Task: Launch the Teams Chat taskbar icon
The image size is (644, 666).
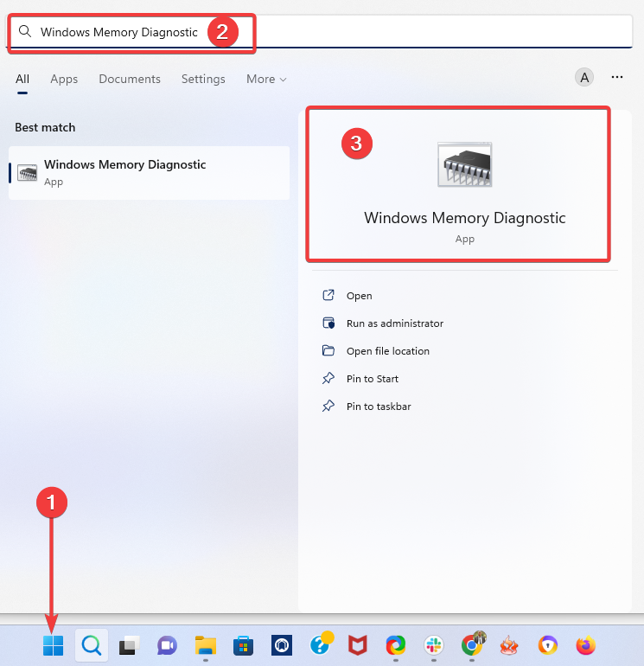Action: (167, 645)
